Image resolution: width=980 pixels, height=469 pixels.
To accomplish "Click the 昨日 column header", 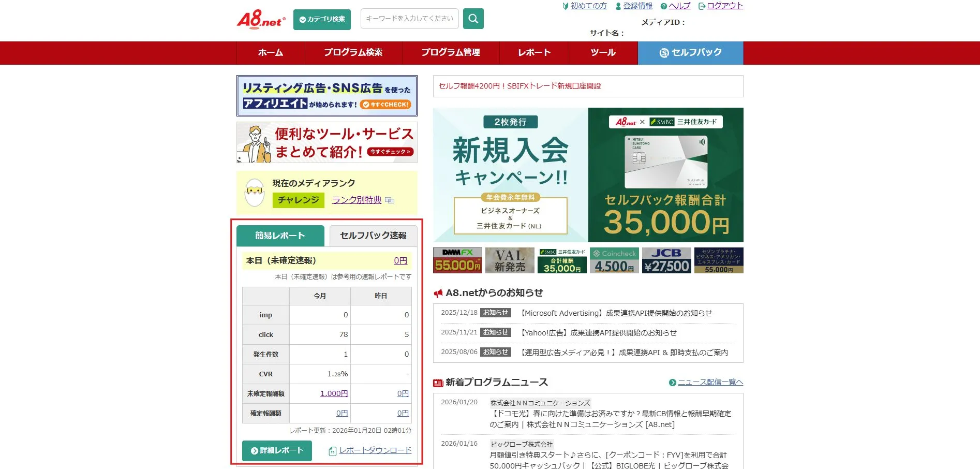I will click(381, 296).
